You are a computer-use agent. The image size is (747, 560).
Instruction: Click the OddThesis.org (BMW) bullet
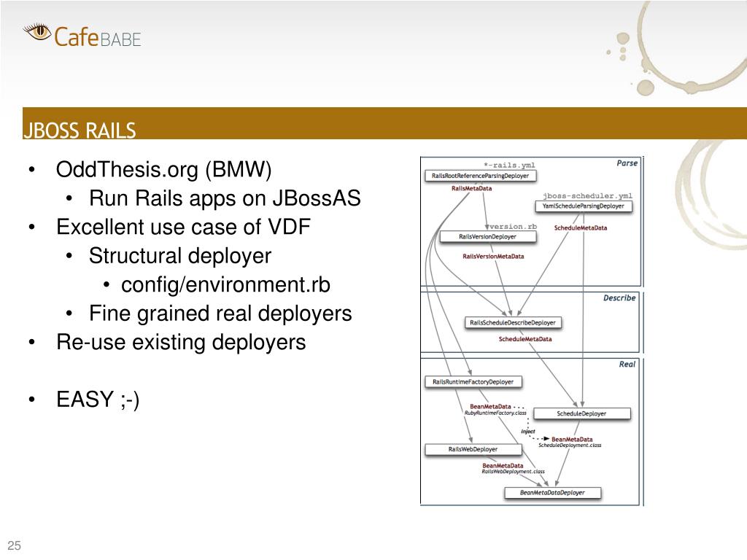point(164,169)
